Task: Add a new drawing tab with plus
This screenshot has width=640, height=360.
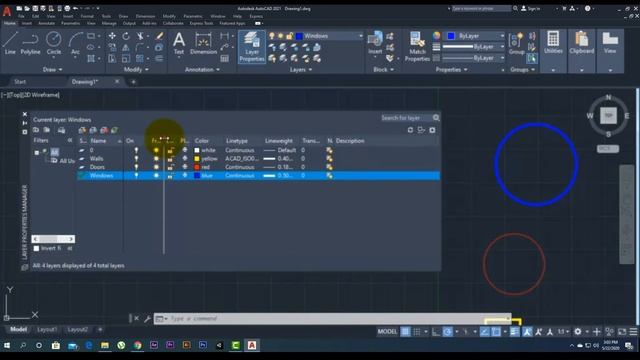Action: click(133, 82)
